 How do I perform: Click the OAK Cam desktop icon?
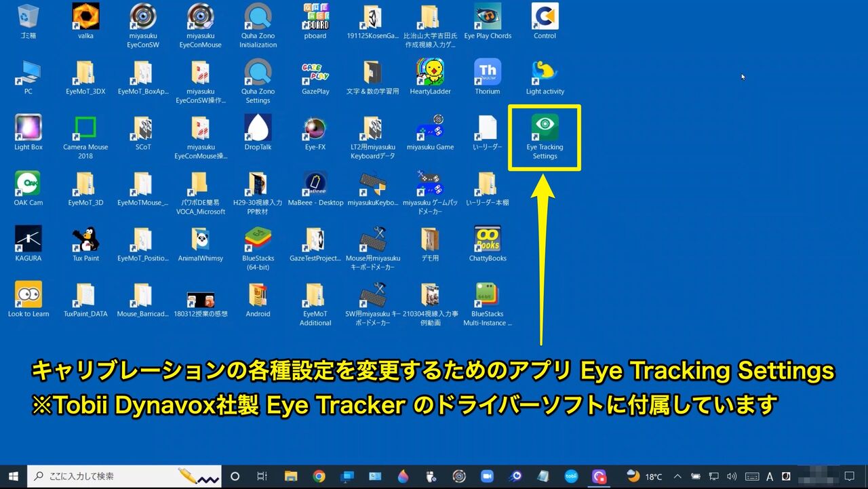click(28, 188)
